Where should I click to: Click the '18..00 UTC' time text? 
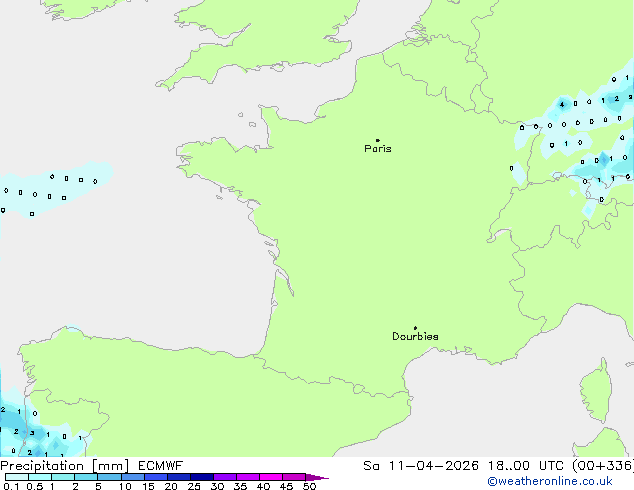(525, 466)
